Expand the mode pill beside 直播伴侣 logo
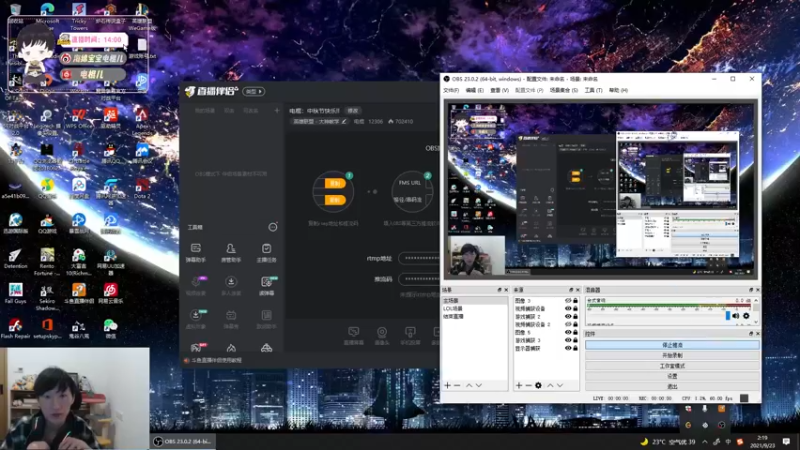Screen dimensions: 800x450 (254, 91)
